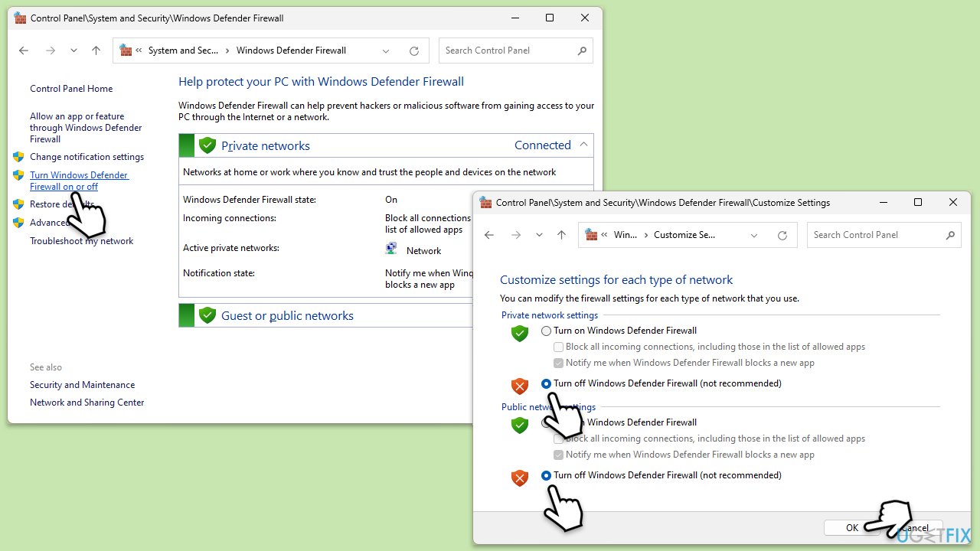Toggle Notify me checkbox for private network

pos(559,363)
